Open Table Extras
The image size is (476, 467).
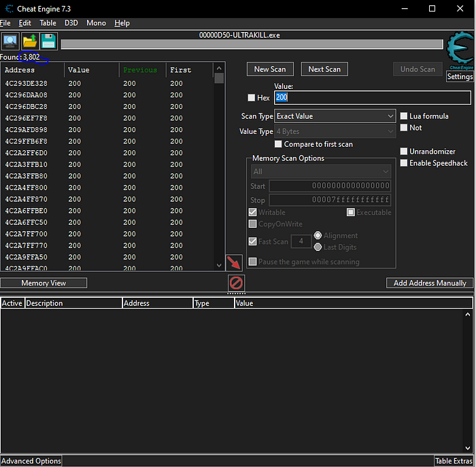pyautogui.click(x=454, y=461)
